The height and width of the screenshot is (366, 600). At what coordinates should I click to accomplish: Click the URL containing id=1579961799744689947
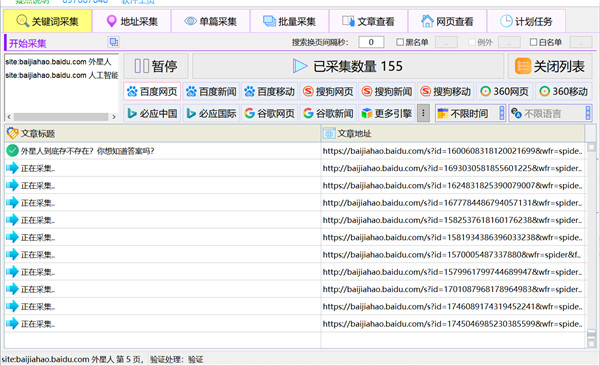coord(452,272)
